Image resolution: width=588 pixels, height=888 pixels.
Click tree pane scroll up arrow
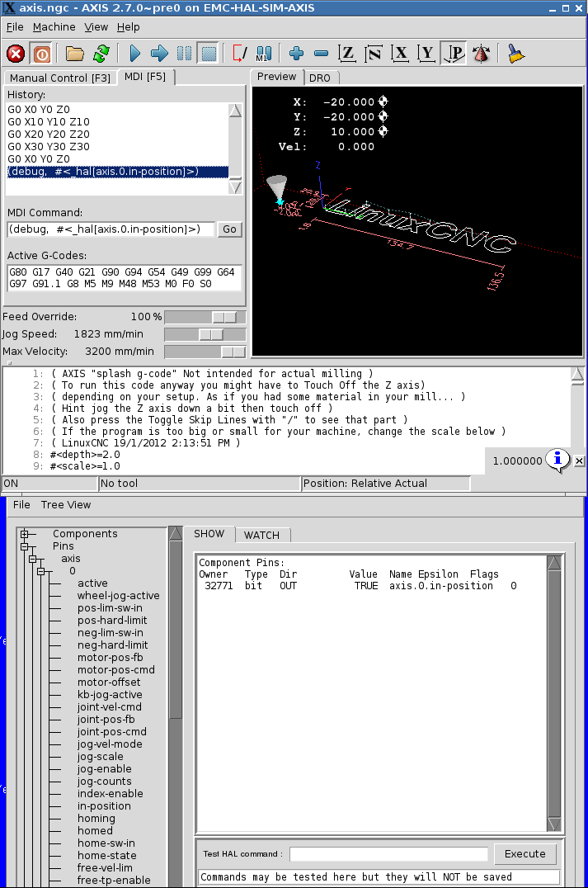(176, 533)
